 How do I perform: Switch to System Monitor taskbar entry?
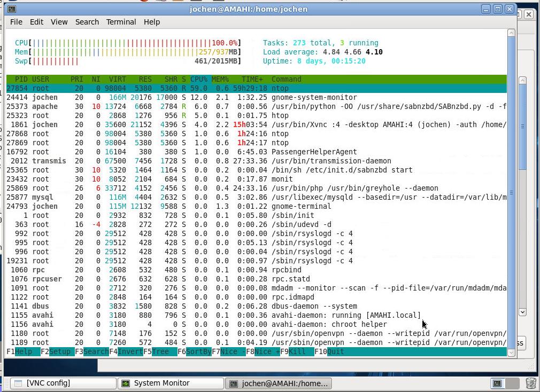171,383
